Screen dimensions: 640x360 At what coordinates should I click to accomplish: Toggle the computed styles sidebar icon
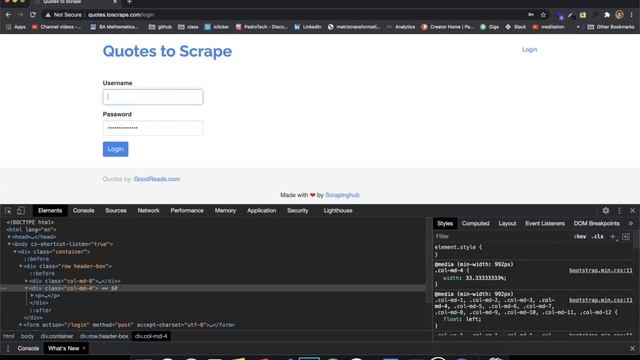(626, 237)
